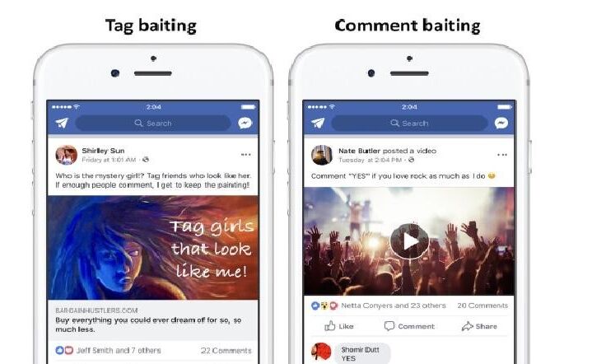Open Messenger icon on Comment baiting phone

[x=501, y=123]
